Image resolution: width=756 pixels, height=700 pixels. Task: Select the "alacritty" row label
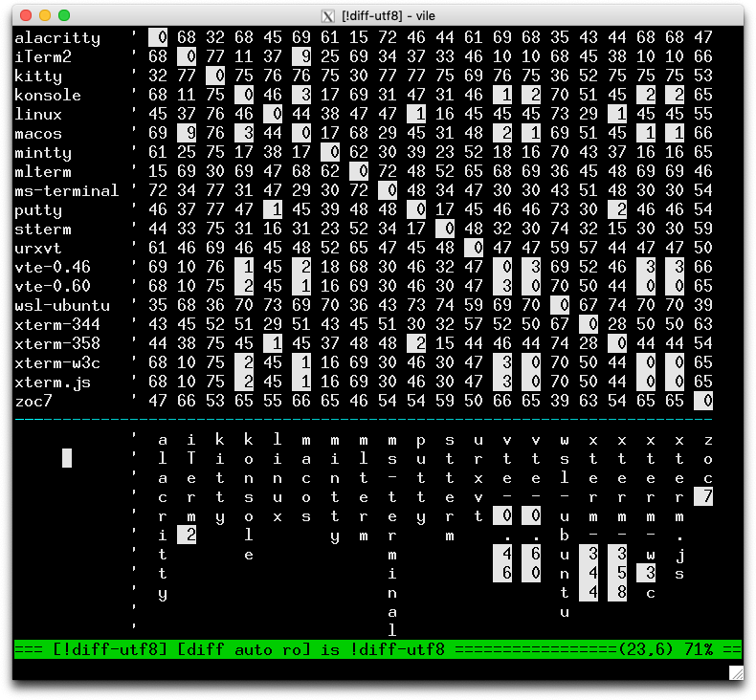(x=57, y=38)
